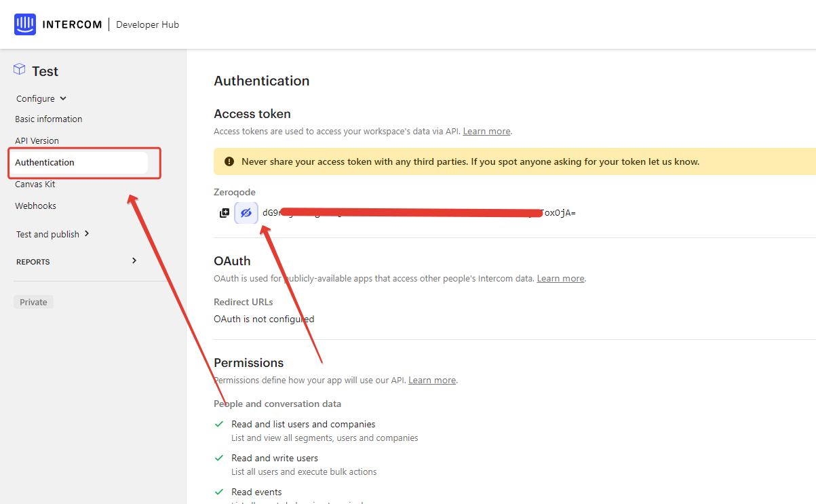Click the Redirect URLs label

(x=244, y=302)
